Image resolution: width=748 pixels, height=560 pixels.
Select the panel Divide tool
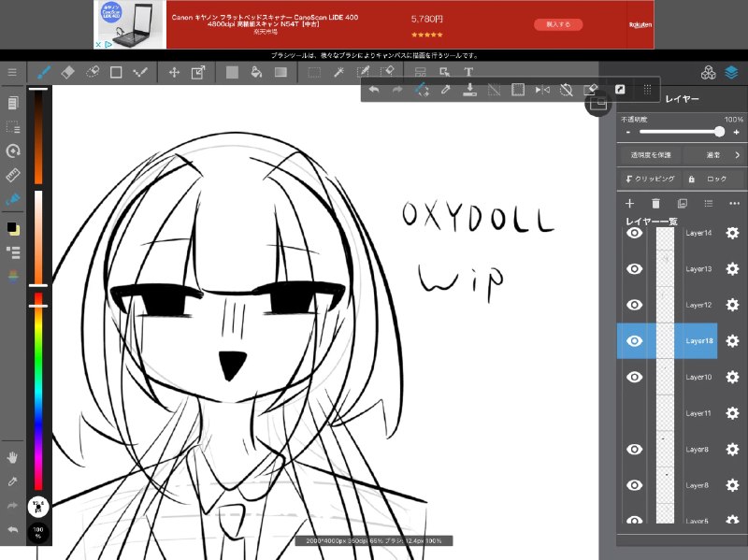420,73
